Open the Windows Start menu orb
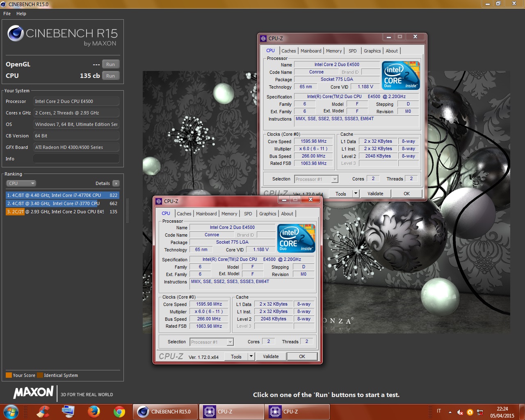Image resolution: width=525 pixels, height=420 pixels. [x=11, y=411]
